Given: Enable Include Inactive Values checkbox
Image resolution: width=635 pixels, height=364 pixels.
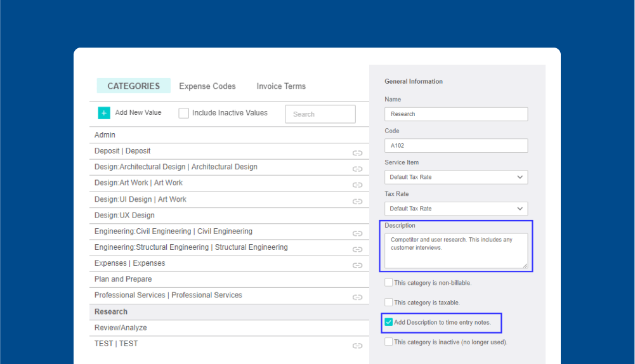Looking at the screenshot, I should tap(184, 113).
